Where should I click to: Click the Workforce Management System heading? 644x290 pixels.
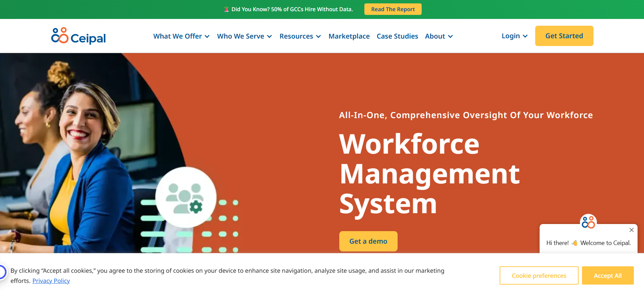point(429,174)
